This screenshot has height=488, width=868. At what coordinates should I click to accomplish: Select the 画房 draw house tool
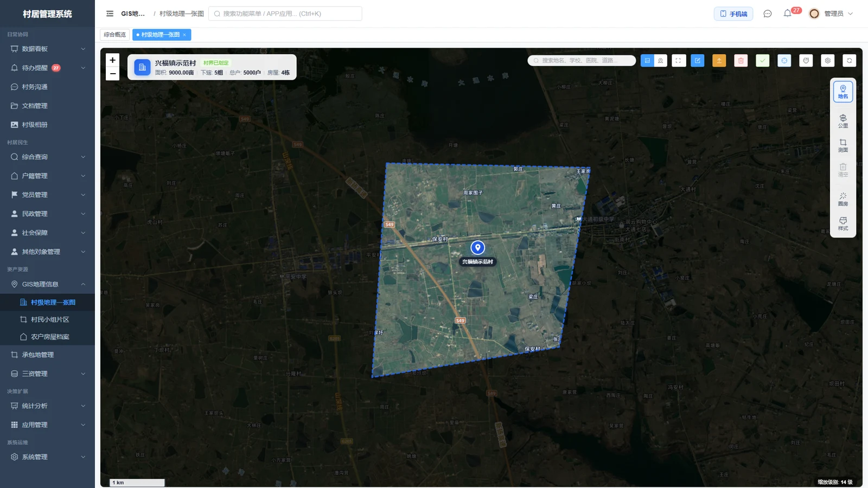pyautogui.click(x=843, y=199)
